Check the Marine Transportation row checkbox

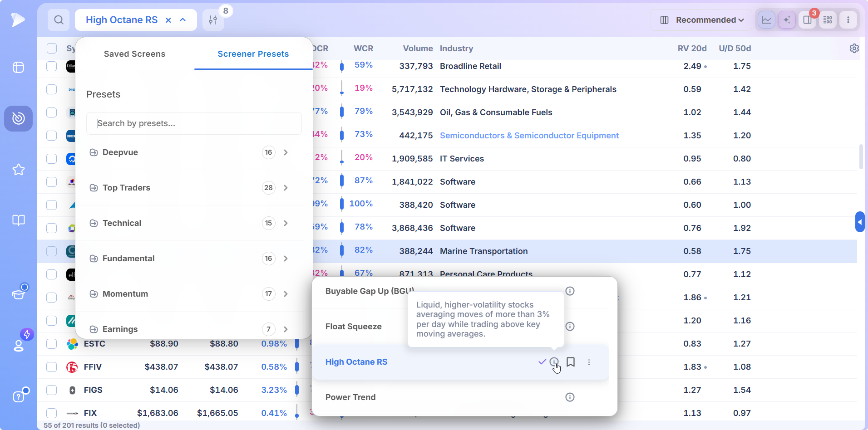click(52, 251)
